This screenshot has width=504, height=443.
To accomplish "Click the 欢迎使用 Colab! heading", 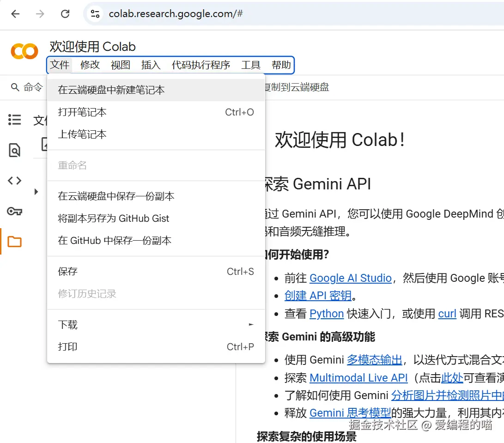I will tap(340, 140).
